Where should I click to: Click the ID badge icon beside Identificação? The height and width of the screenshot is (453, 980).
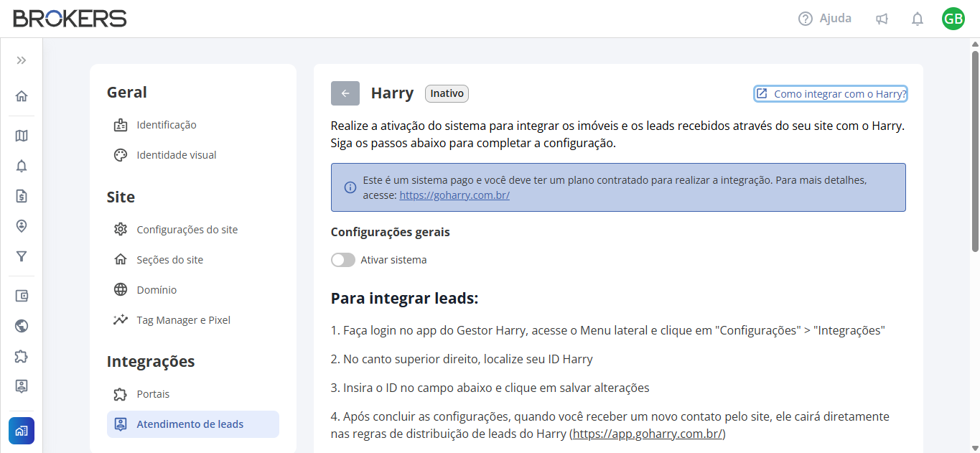[121, 125]
